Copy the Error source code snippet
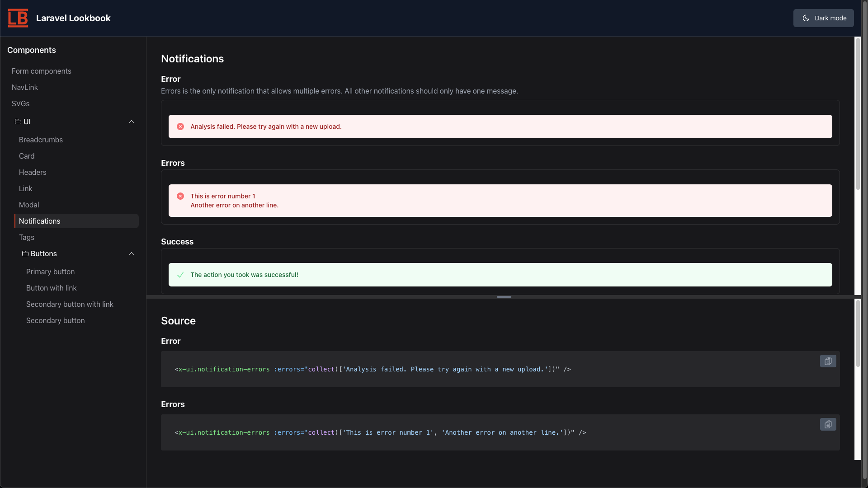 pyautogui.click(x=828, y=361)
